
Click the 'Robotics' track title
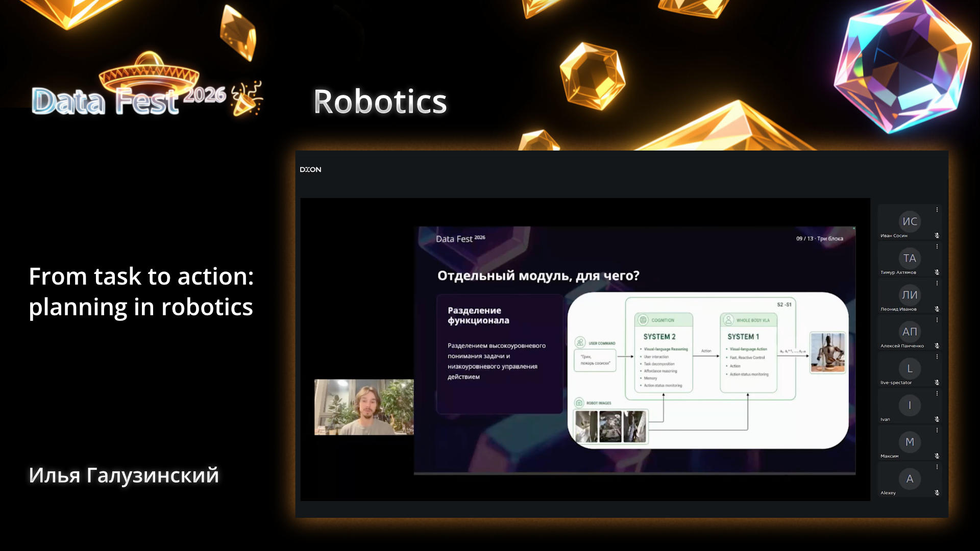pos(380,102)
